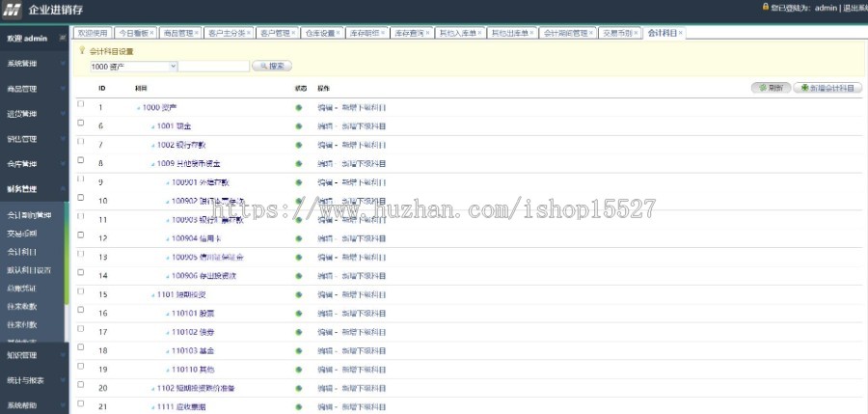Collapse the 1101 tree node arrow
Viewport: 868px width, 414px height.
click(152, 295)
